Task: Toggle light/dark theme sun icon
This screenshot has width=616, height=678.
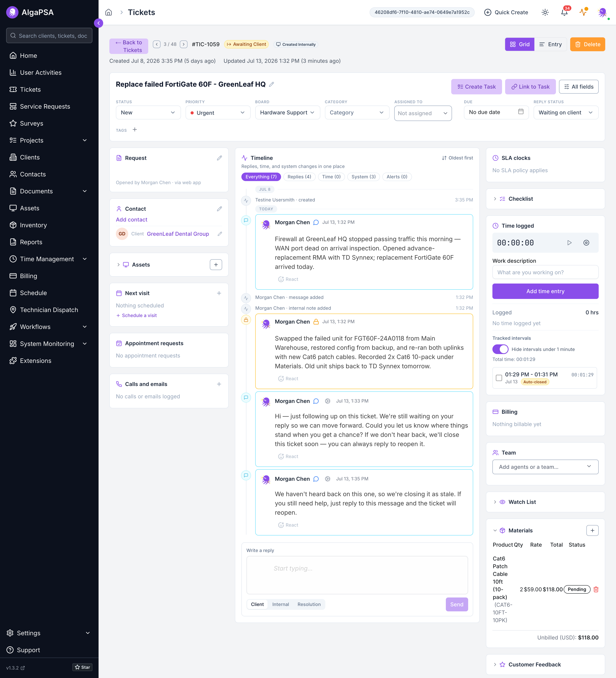Action: click(545, 13)
